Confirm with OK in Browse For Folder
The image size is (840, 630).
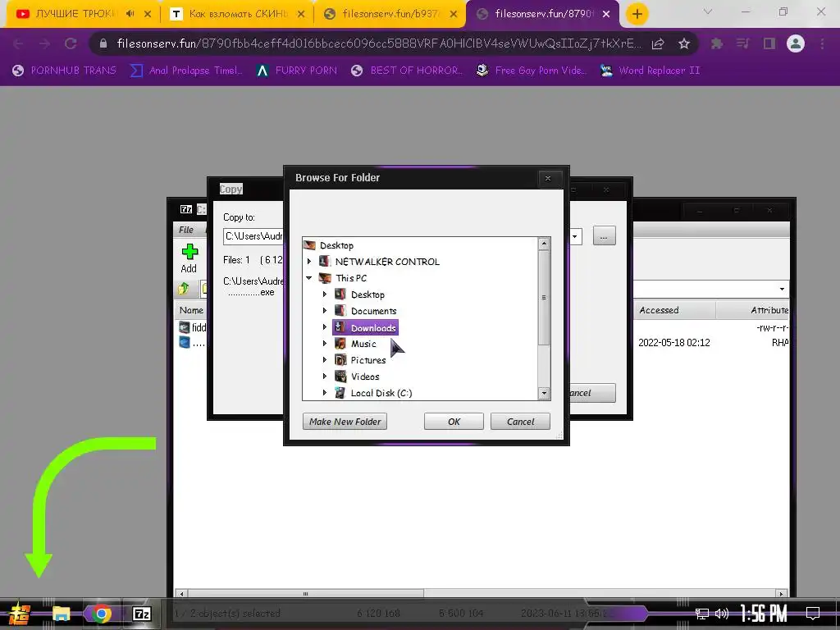click(x=454, y=422)
